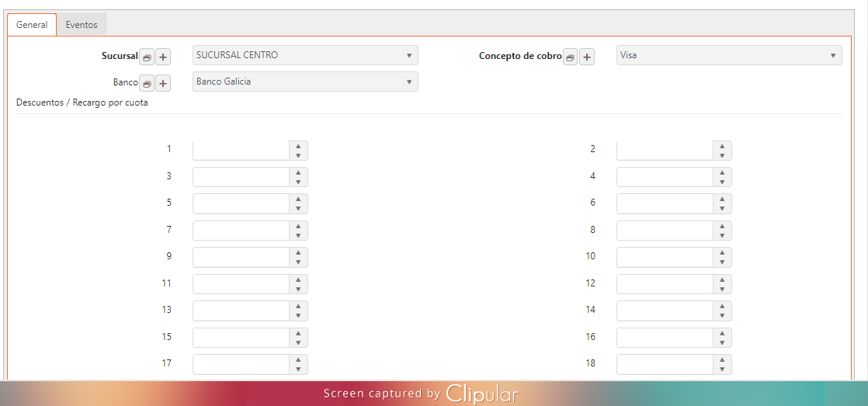The height and width of the screenshot is (406, 868).
Task: Open the SUCURSAL CENTRO dropdown
Action: click(305, 55)
